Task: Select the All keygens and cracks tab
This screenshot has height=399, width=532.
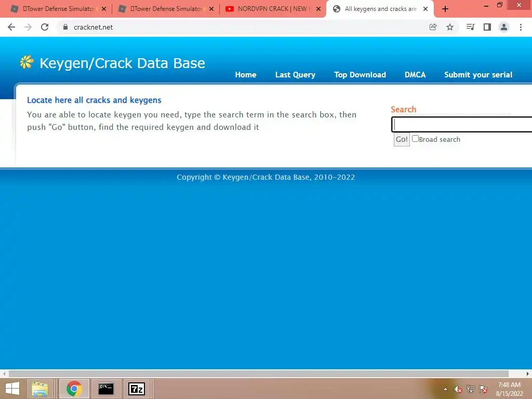Action: pos(380,9)
